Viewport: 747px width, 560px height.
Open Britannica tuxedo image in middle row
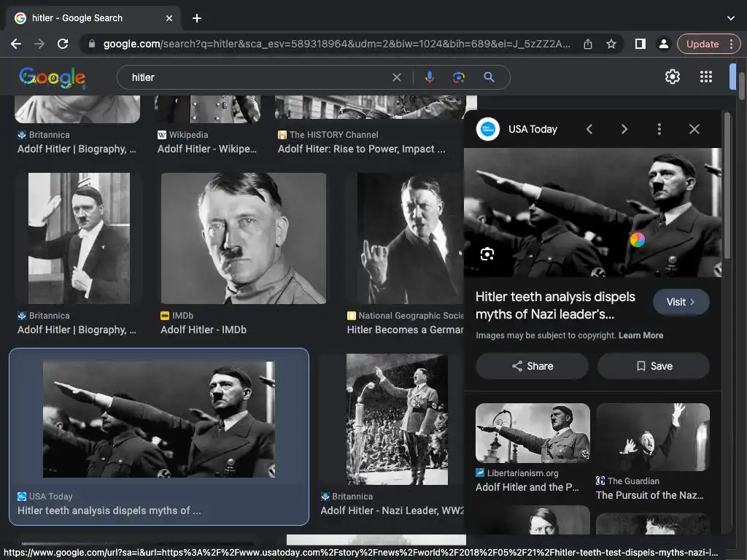(79, 238)
